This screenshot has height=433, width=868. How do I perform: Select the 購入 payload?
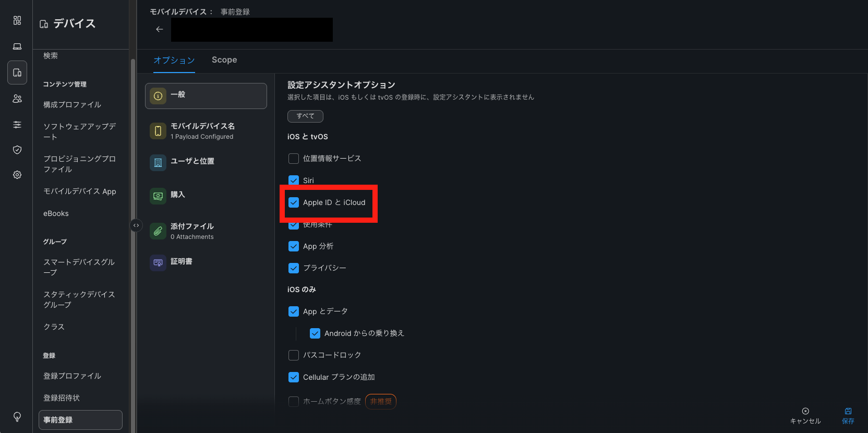(206, 196)
